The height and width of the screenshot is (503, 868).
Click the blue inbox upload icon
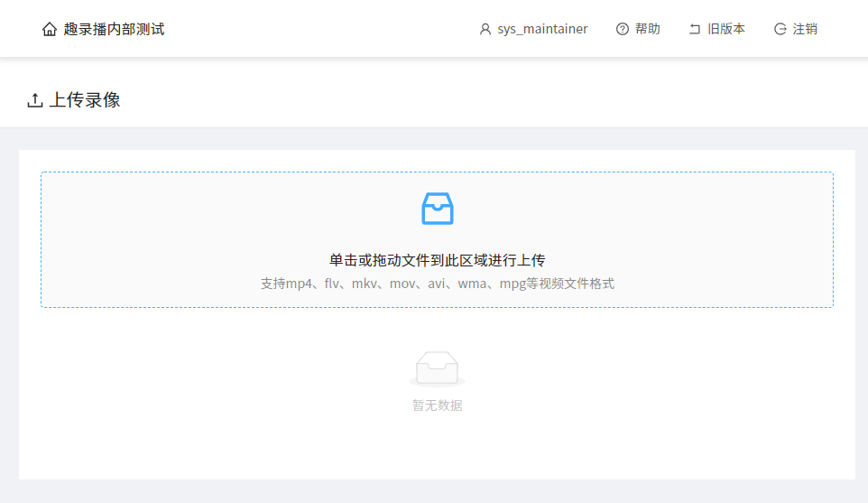[x=438, y=209]
